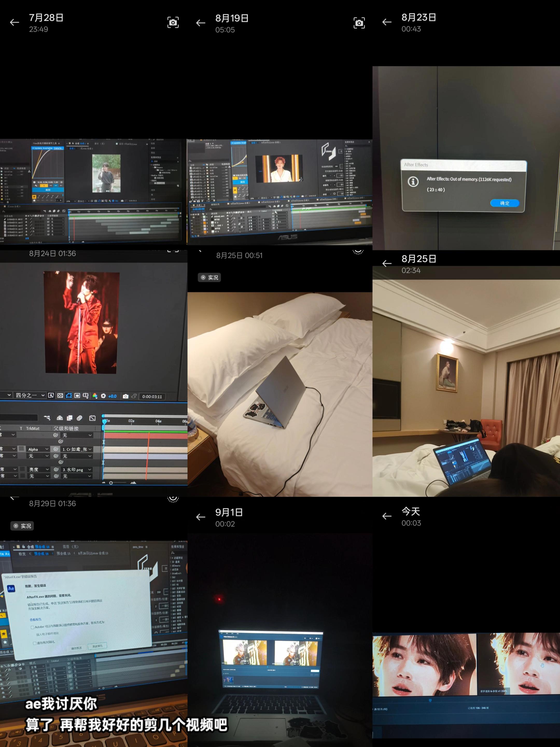Open the show channel color icon
The width and height of the screenshot is (560, 747).
pyautogui.click(x=95, y=396)
